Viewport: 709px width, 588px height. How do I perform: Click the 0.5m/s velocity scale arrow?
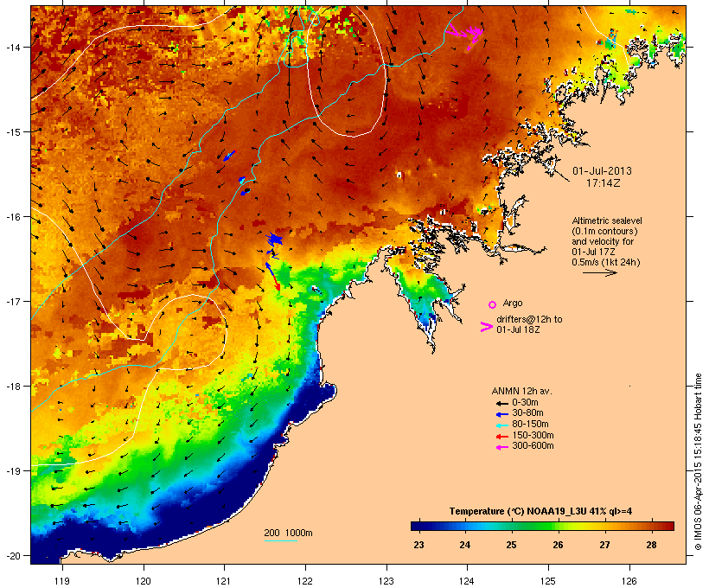tap(600, 272)
